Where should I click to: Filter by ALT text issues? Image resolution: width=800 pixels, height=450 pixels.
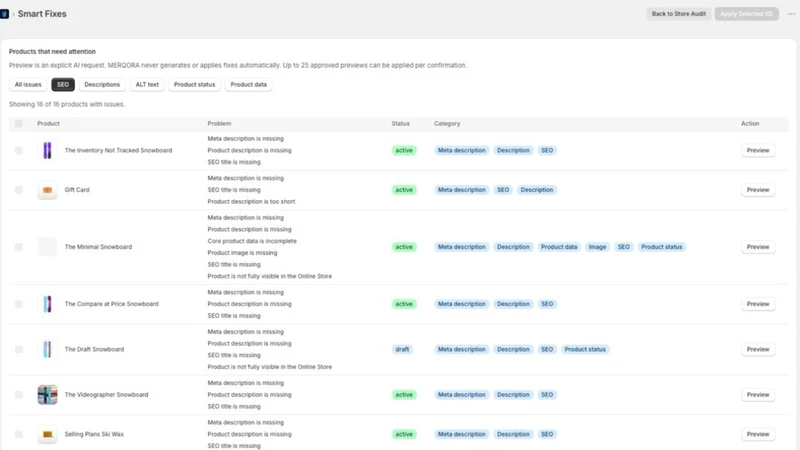point(147,85)
